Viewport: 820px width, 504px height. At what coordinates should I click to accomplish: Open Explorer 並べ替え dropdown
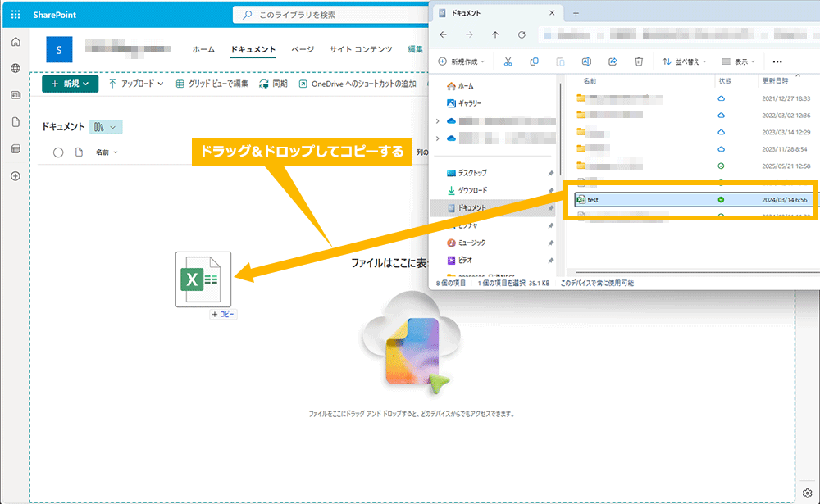(x=685, y=61)
